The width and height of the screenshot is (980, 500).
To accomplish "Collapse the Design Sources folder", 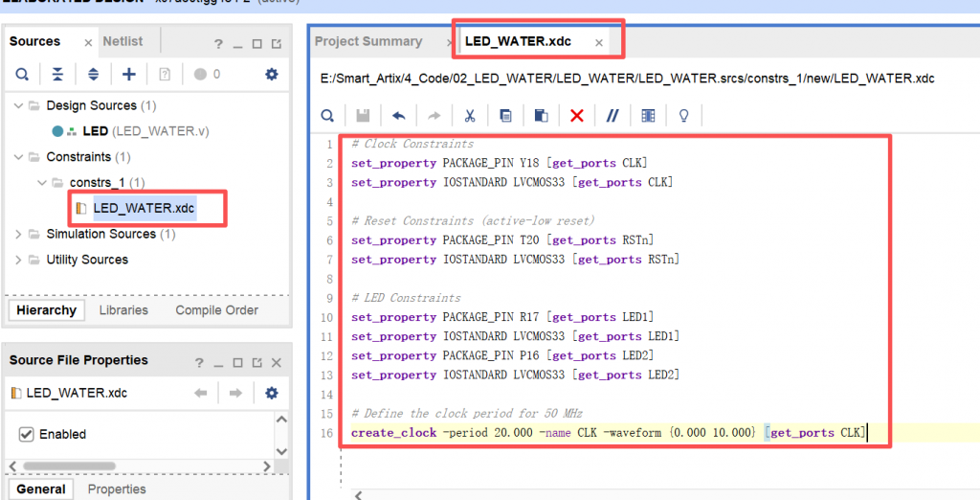I will pyautogui.click(x=18, y=105).
